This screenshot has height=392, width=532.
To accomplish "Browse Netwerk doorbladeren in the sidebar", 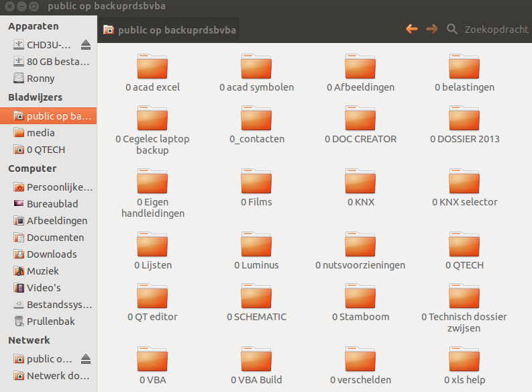I will pyautogui.click(x=58, y=375).
